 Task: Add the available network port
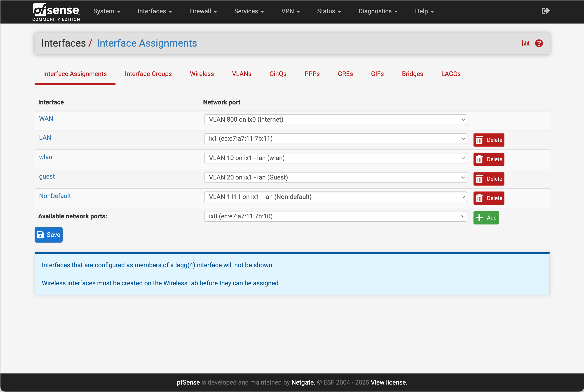(486, 217)
